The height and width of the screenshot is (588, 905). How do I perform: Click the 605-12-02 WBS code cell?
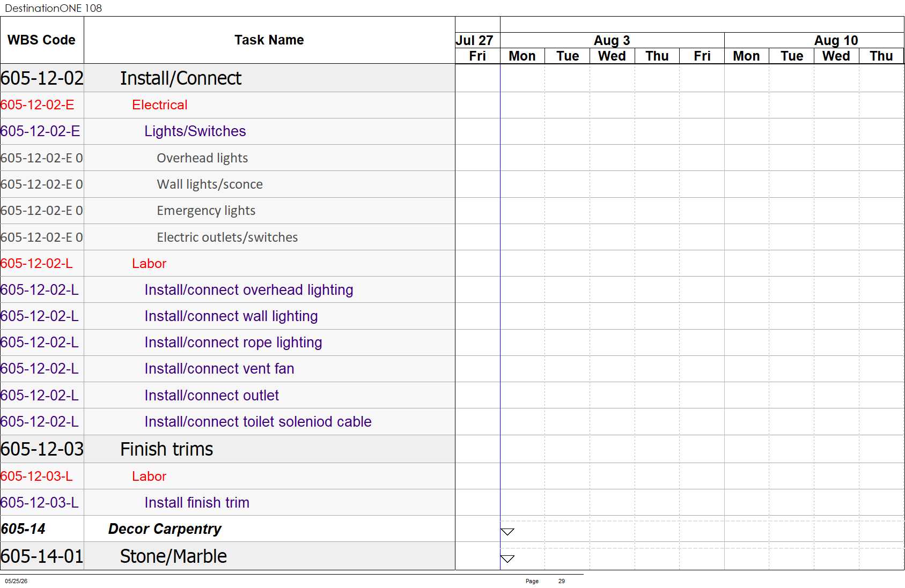42,78
